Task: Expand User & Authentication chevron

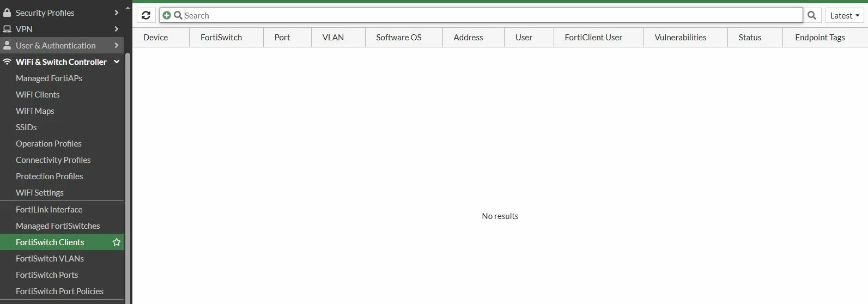Action: 116,45
